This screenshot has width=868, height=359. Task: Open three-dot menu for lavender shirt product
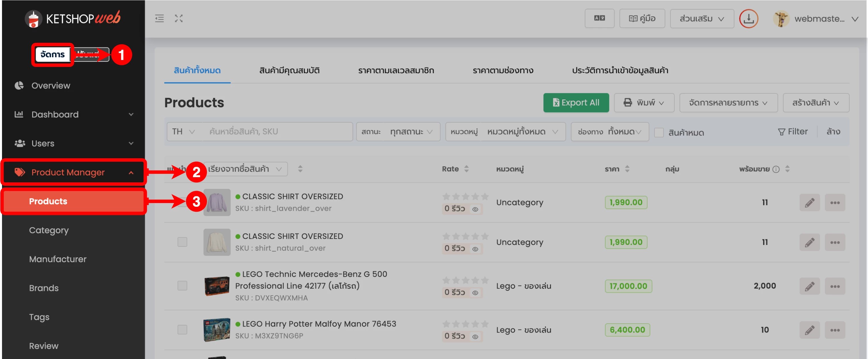(835, 202)
